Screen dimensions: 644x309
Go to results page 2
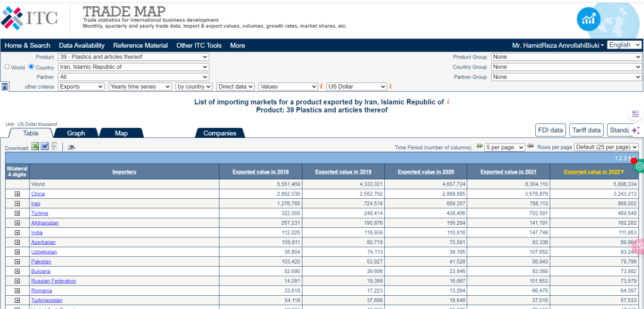[x=621, y=158]
